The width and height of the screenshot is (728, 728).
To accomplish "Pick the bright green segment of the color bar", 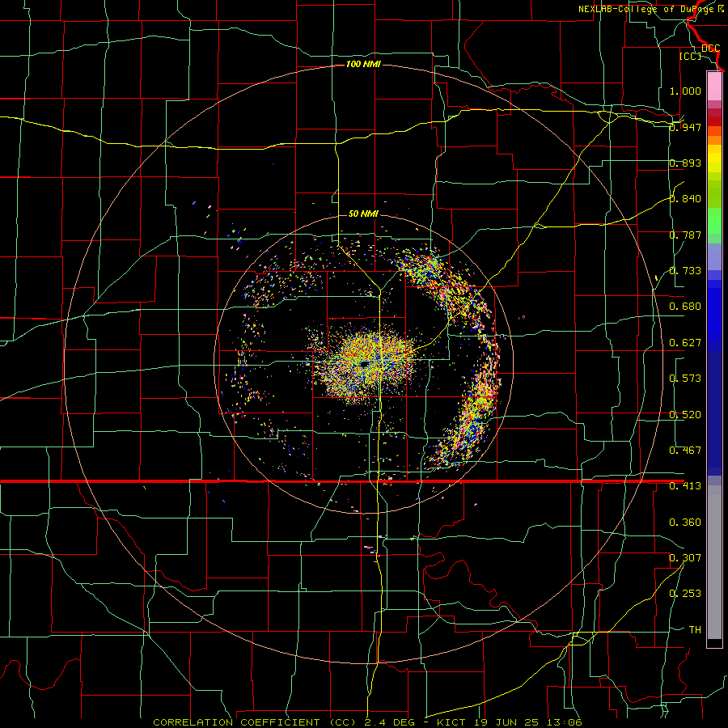I will tap(714, 222).
